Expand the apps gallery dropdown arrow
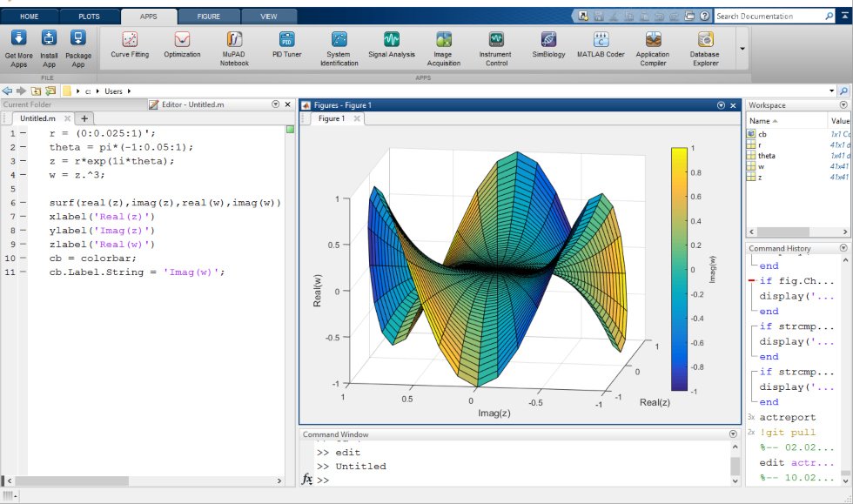The image size is (853, 504). [742, 49]
